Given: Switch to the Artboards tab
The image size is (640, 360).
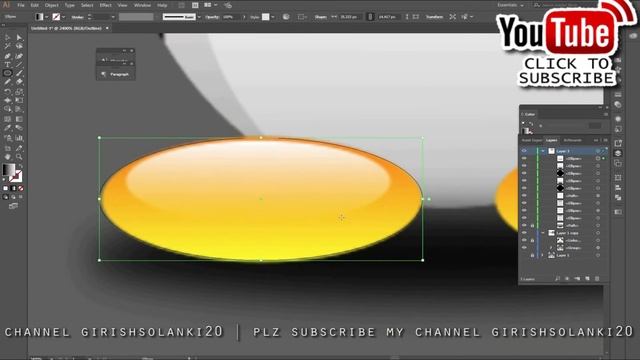Looking at the screenshot, I should pos(572,140).
